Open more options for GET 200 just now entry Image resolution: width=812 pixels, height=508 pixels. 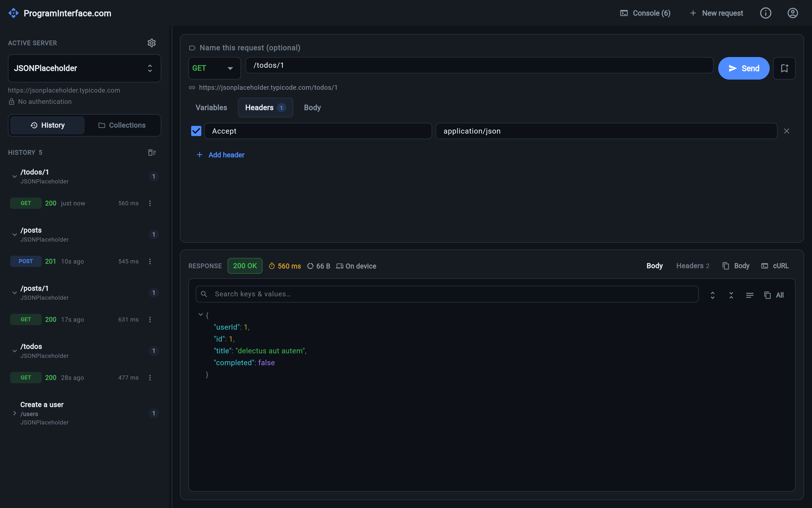tap(150, 203)
